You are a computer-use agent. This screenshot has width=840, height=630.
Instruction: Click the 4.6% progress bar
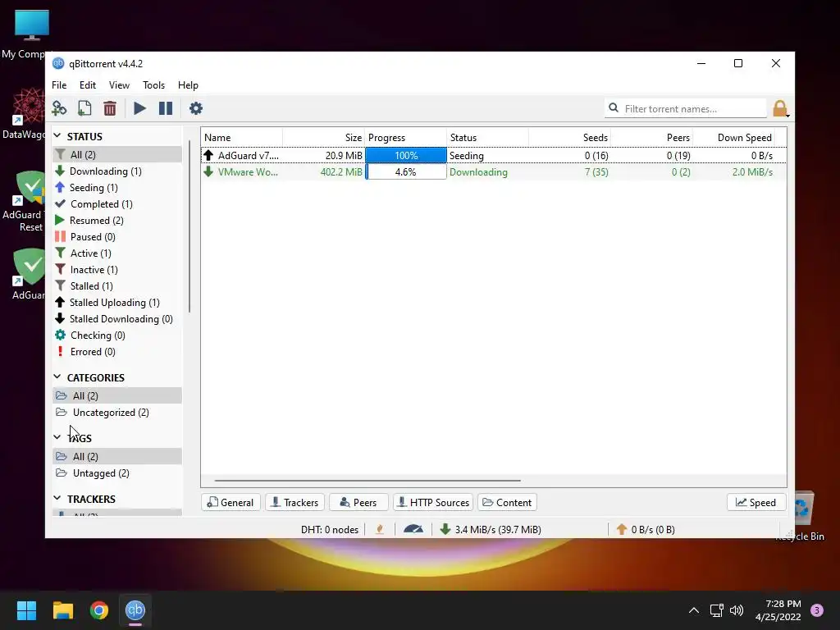pyautogui.click(x=405, y=172)
